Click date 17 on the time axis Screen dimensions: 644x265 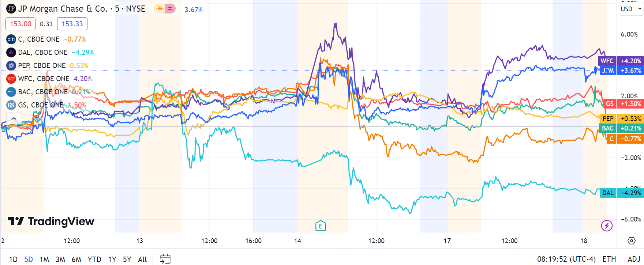447,241
